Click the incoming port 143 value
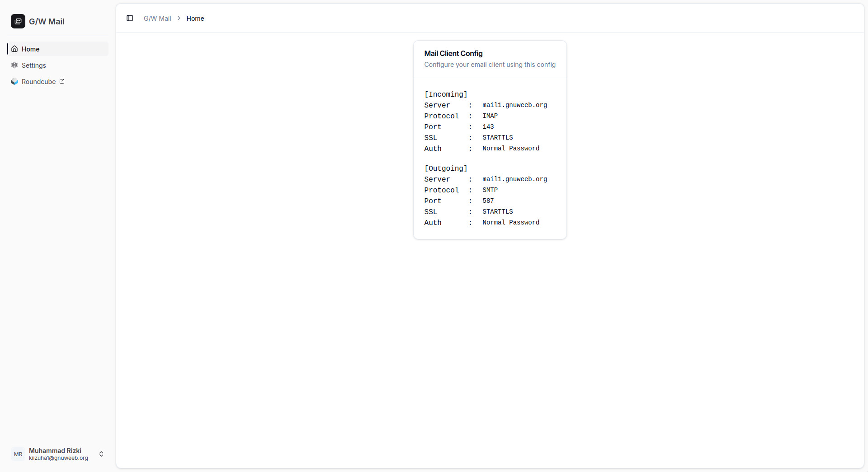 coord(488,126)
